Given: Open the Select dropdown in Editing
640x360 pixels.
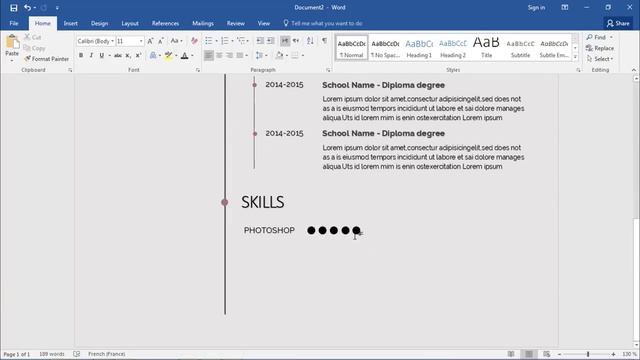Looking at the screenshot, I should [x=600, y=59].
